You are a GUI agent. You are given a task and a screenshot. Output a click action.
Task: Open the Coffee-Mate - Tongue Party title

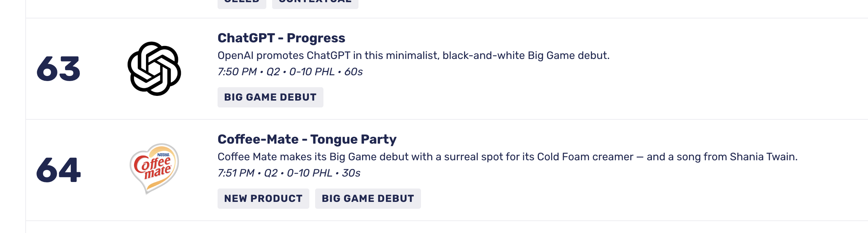click(x=307, y=139)
